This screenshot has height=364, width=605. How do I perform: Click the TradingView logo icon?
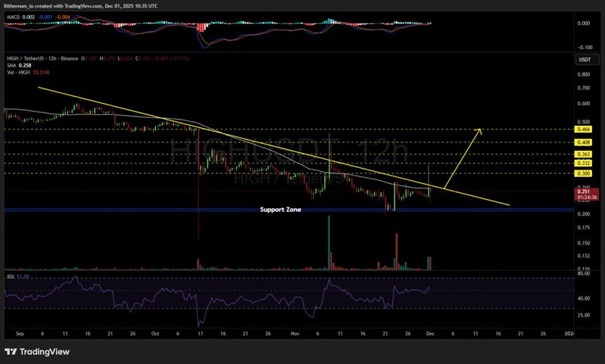[x=11, y=351]
